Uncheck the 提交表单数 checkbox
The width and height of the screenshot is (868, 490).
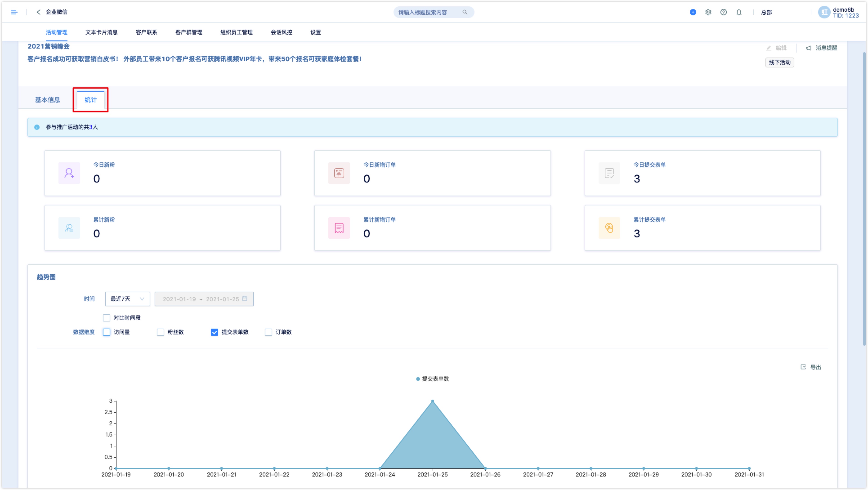[x=214, y=332]
